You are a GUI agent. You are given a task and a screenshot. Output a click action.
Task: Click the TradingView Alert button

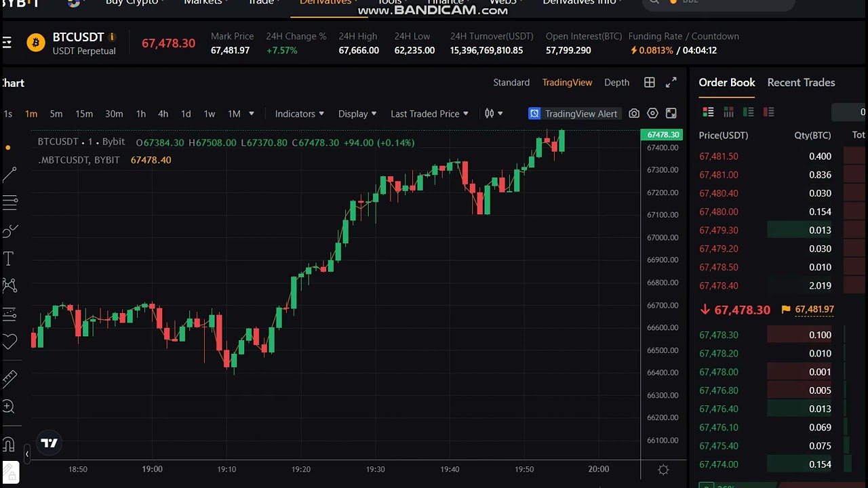[x=574, y=114]
